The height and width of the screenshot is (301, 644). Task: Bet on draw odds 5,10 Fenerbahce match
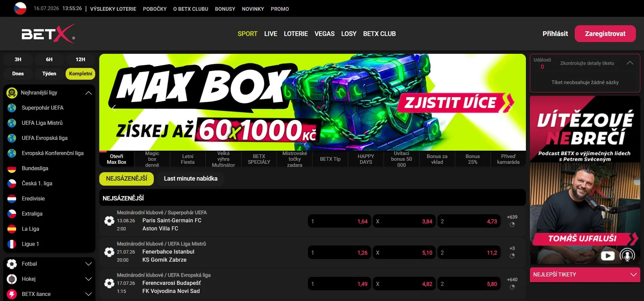pos(404,253)
